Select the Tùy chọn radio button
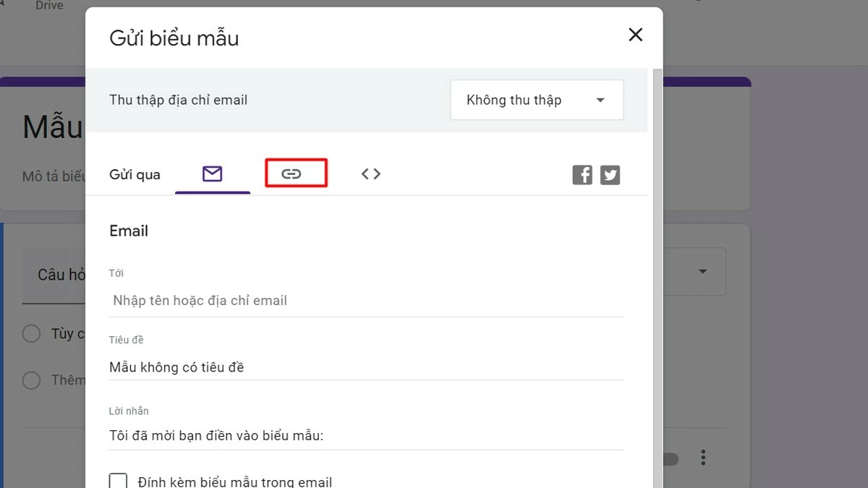 click(x=31, y=333)
